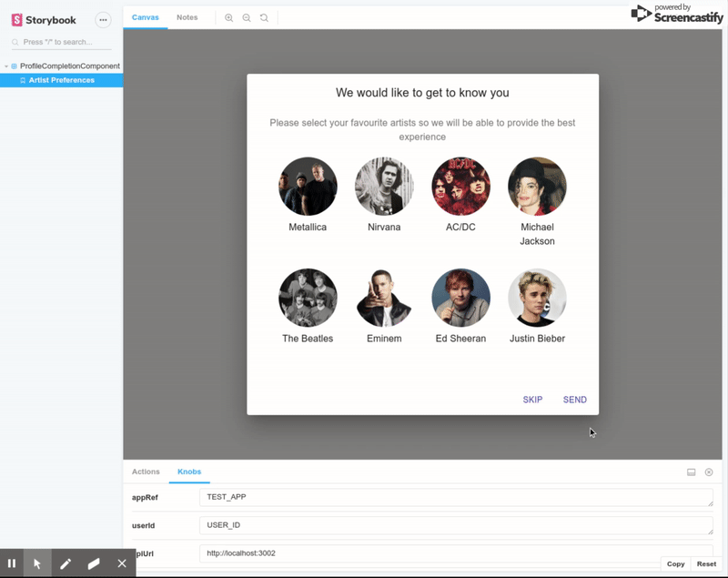Toggle addons panel orientation icon

[x=692, y=472]
